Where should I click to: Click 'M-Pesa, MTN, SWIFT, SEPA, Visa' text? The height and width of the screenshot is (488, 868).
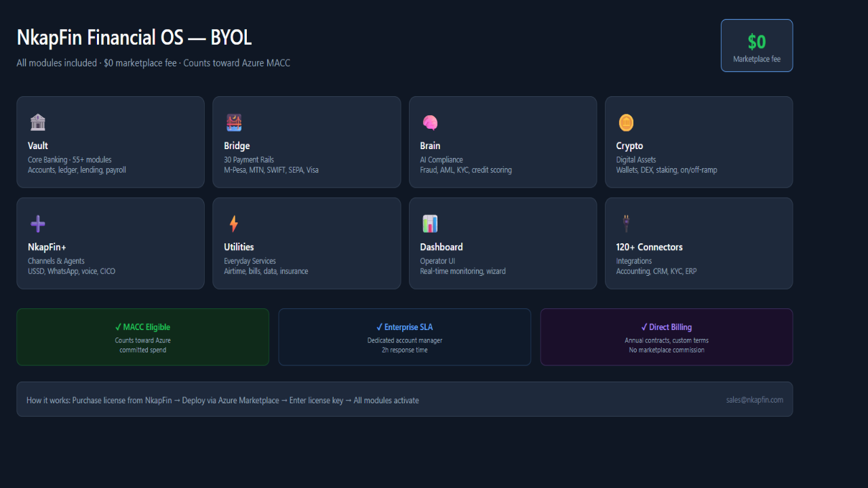point(271,170)
